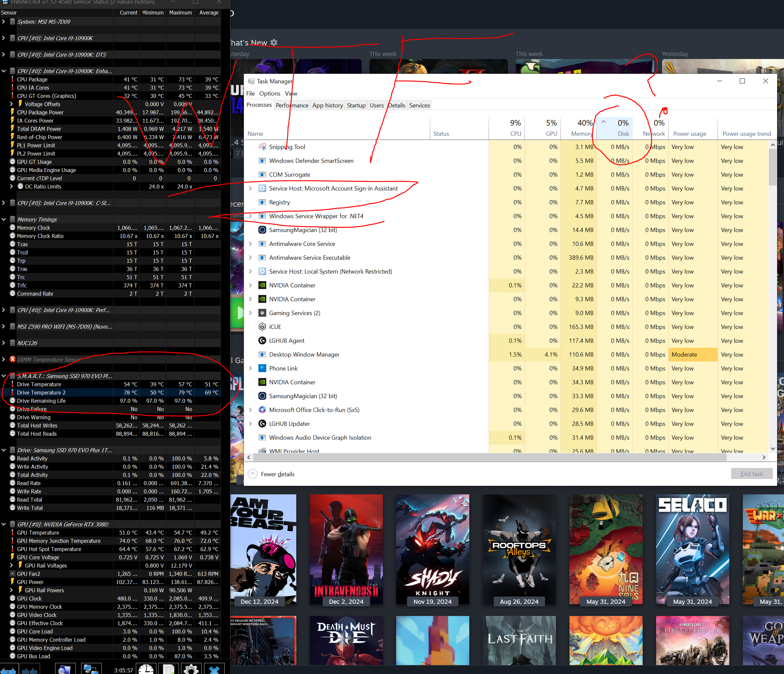Click the Desktop Window Manager icon
This screenshot has height=674, width=784.
[262, 355]
